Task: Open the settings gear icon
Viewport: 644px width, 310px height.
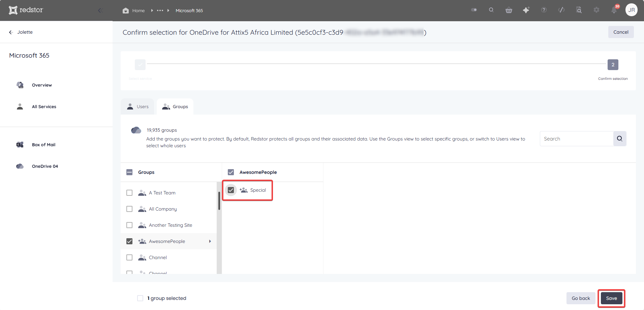Action: coord(596,10)
